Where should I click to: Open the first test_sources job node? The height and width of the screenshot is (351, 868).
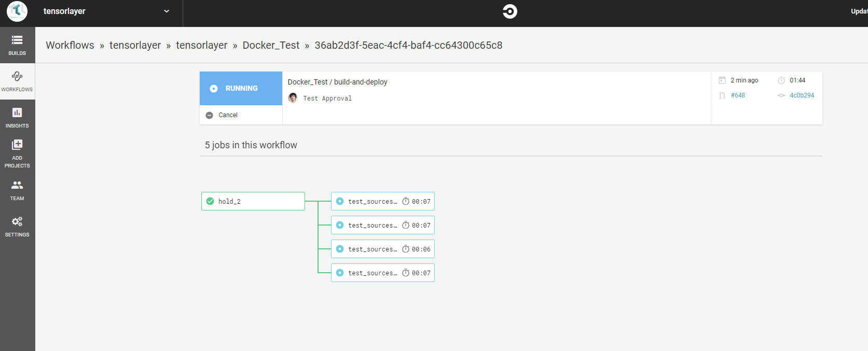(x=383, y=201)
